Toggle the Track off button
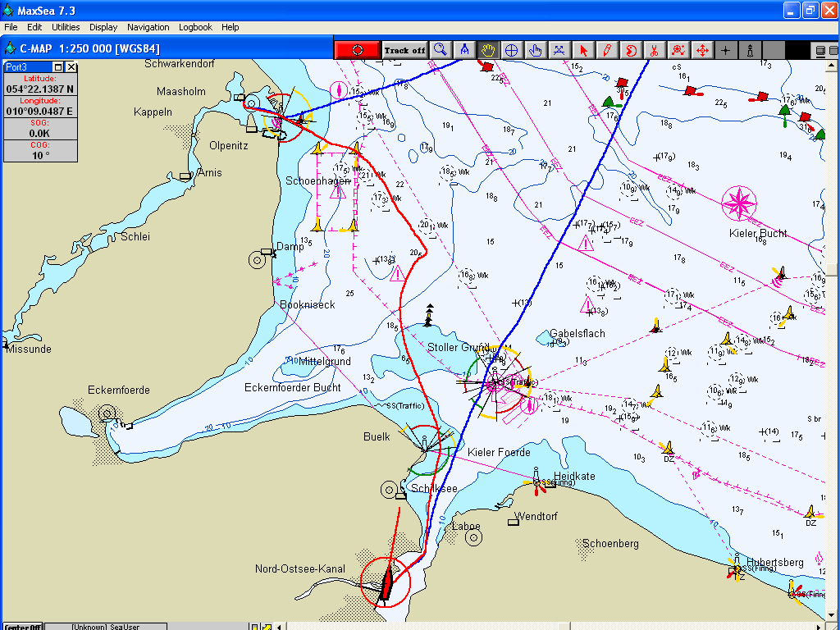This screenshot has height=630, width=840. pos(404,50)
